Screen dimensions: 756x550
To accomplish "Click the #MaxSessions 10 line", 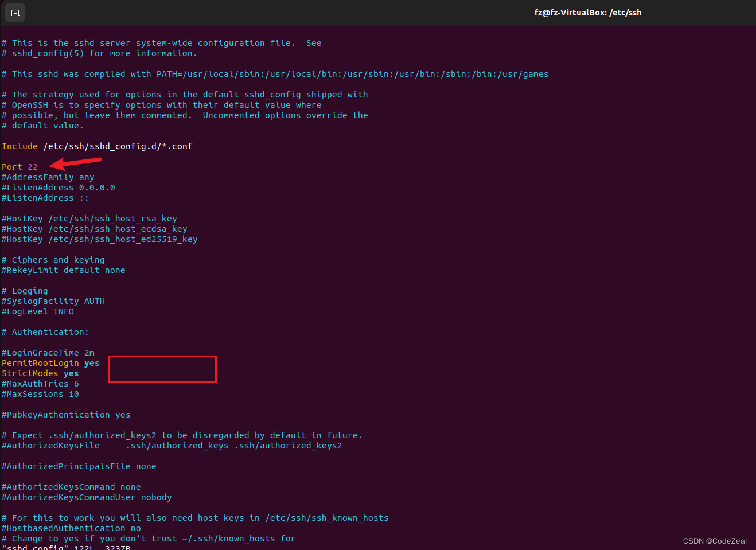I will point(40,393).
